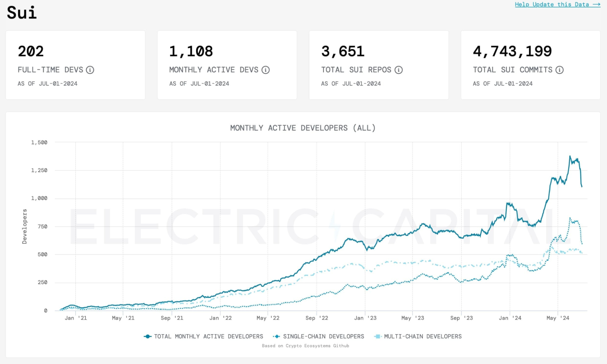Click the info icon beside Full-Time Devs
This screenshot has height=364, width=607.
tap(90, 70)
